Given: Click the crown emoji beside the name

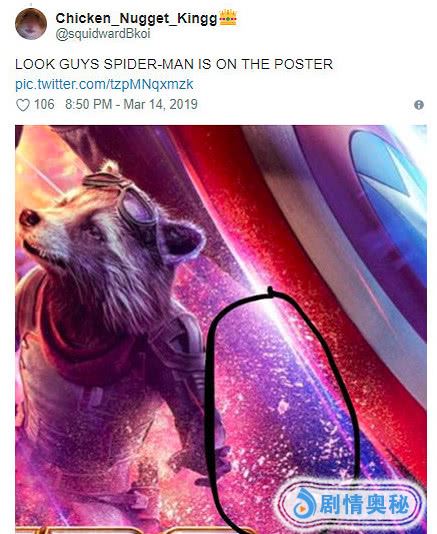Looking at the screenshot, I should click(228, 17).
